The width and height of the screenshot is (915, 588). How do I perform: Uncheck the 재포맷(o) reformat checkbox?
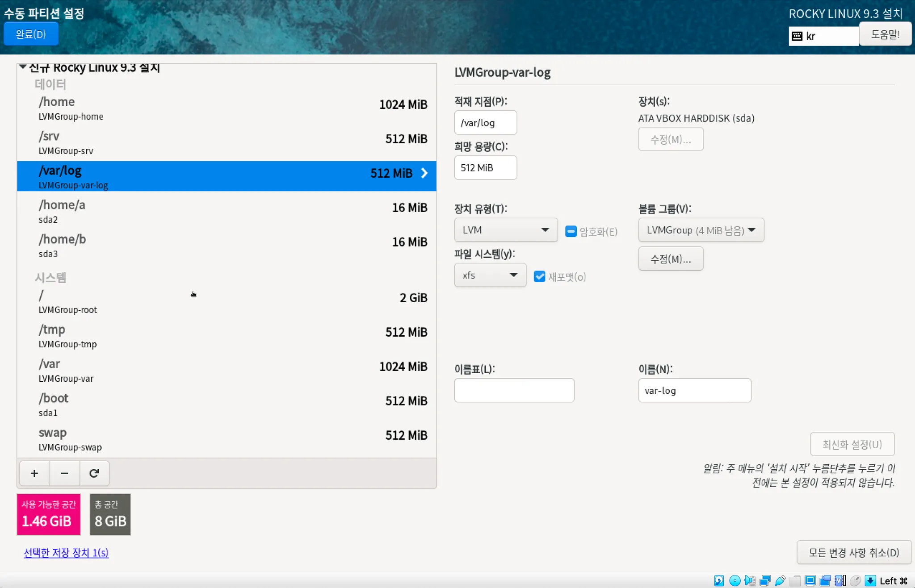coord(540,276)
